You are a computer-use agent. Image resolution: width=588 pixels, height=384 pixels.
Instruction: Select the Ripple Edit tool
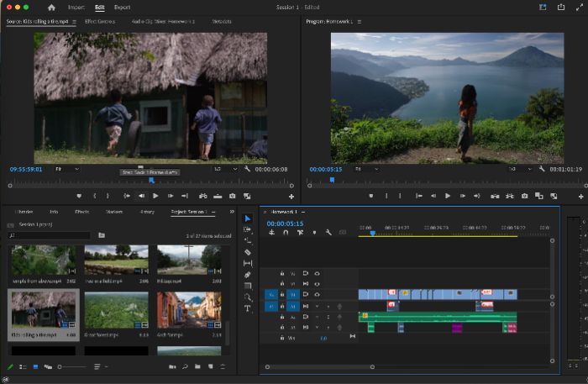pos(248,241)
